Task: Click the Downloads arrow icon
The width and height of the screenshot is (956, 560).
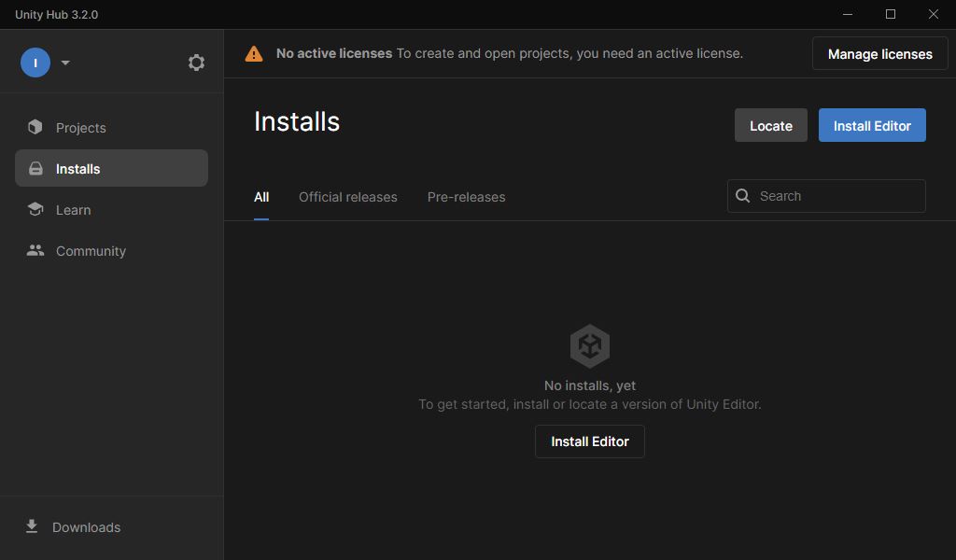Action: tap(32, 526)
